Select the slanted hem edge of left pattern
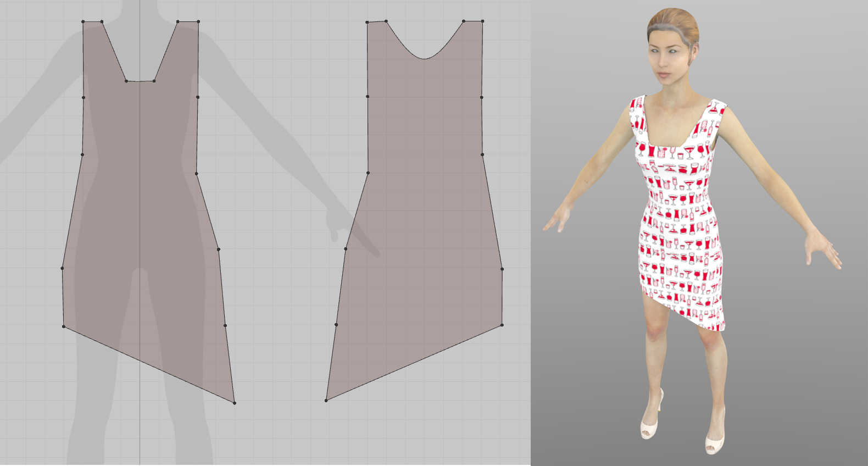 click(x=149, y=365)
